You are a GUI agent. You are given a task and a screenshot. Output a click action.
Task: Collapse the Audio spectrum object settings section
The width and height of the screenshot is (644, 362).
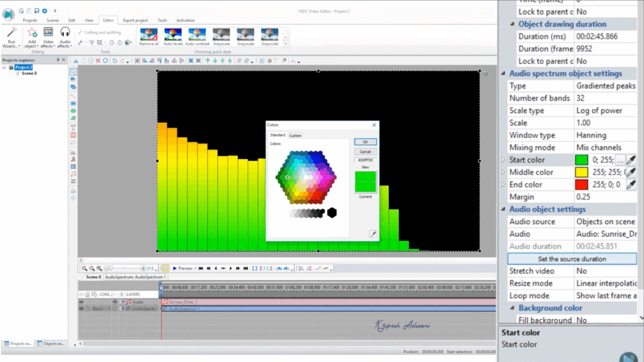point(502,74)
